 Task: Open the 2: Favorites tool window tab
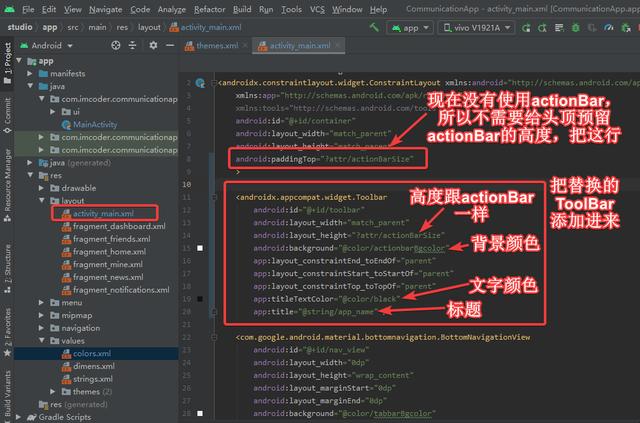click(7, 332)
